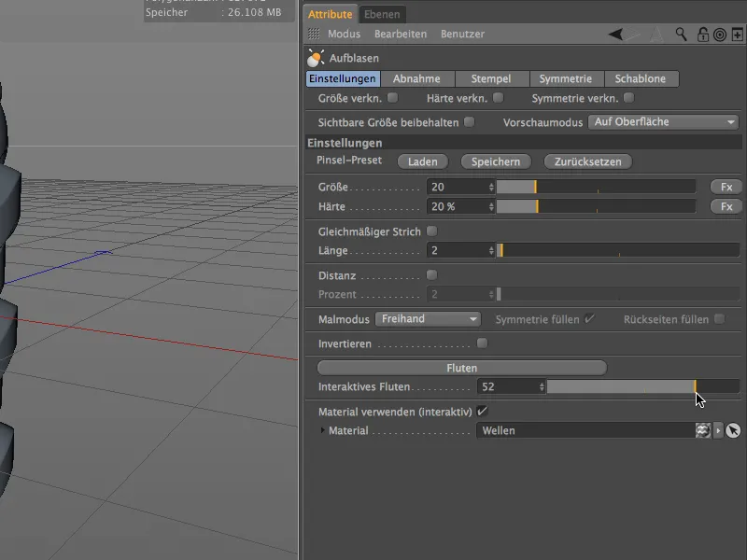Viewport: 747px width, 560px height.
Task: Click the Laden preset button
Action: [423, 161]
